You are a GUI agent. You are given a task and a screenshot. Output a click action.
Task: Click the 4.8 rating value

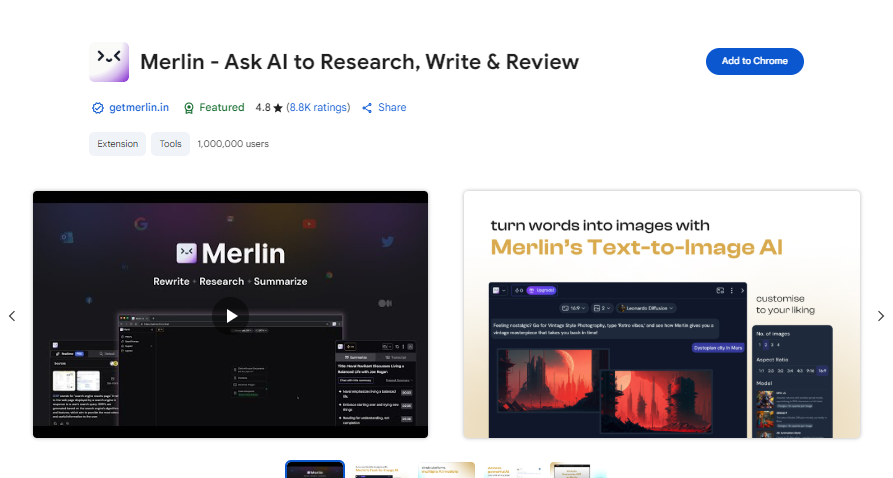(x=263, y=107)
